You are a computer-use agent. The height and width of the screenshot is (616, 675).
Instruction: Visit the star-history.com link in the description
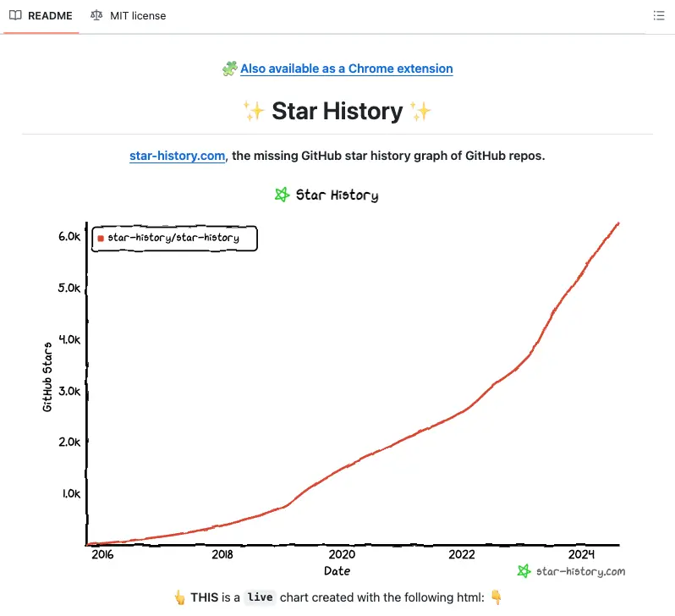[x=178, y=157]
